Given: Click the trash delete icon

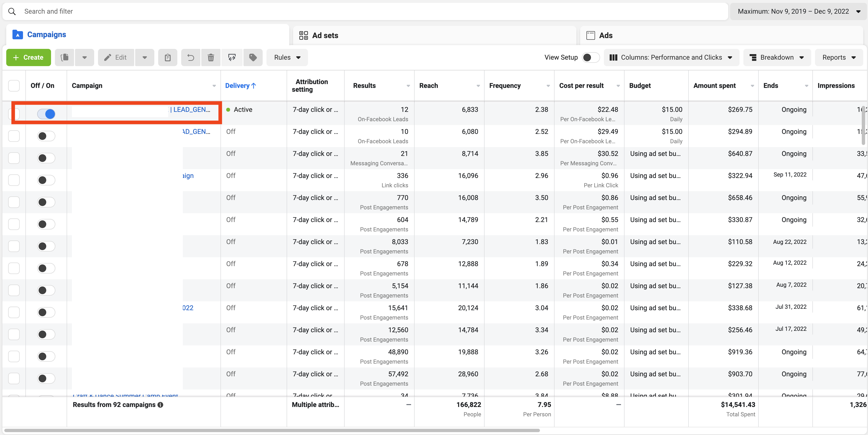Looking at the screenshot, I should [x=211, y=57].
